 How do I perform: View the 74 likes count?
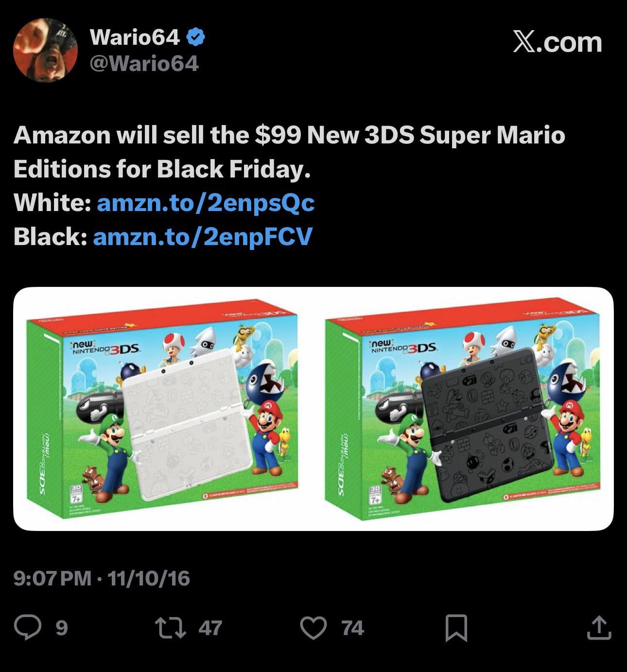point(353,628)
